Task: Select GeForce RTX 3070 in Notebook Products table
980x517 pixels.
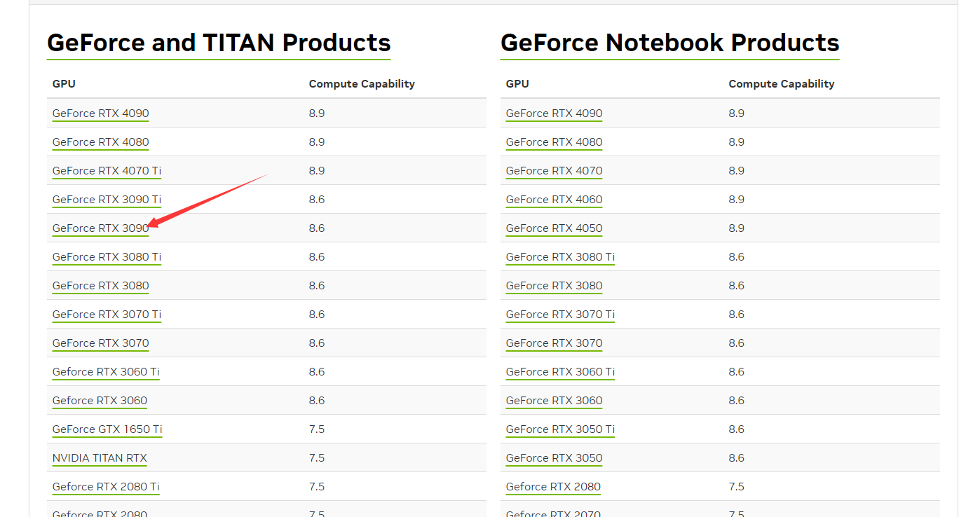Action: [x=554, y=343]
